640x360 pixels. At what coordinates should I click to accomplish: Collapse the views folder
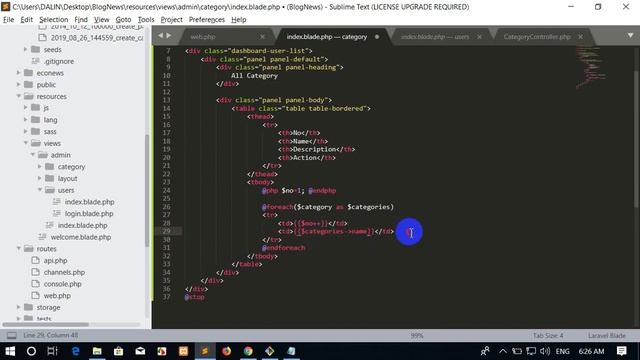25,143
